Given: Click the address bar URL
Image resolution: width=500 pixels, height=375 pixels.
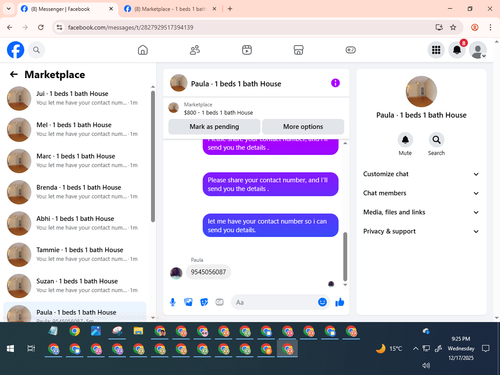Looking at the screenshot, I should tap(130, 27).
